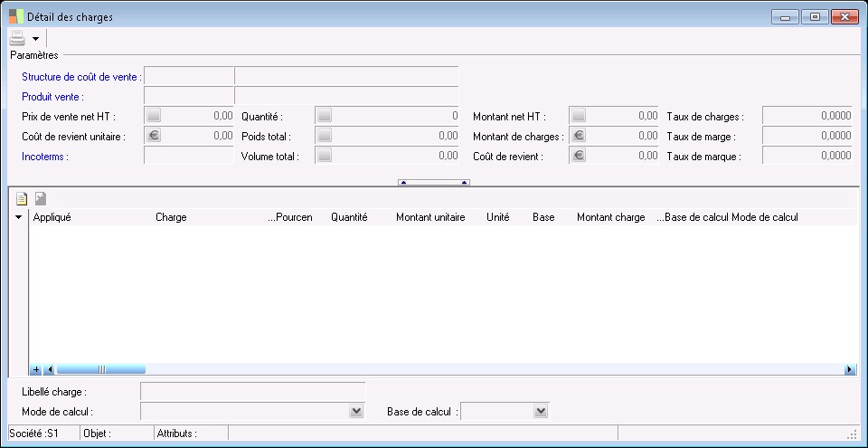Sort by the Charge column header
Viewport: 868px width, 448px height.
[172, 217]
